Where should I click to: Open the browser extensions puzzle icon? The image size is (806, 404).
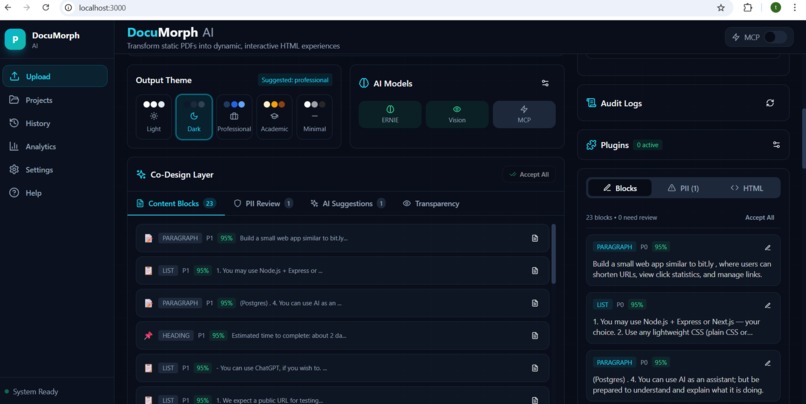pos(748,8)
